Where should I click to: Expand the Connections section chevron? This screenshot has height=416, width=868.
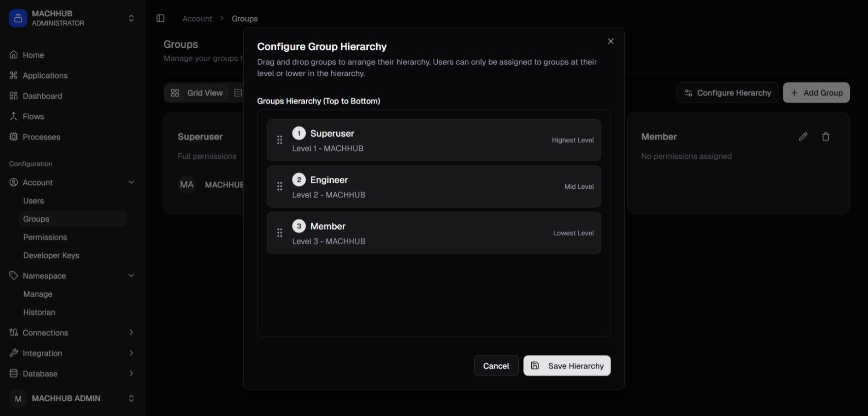(131, 333)
